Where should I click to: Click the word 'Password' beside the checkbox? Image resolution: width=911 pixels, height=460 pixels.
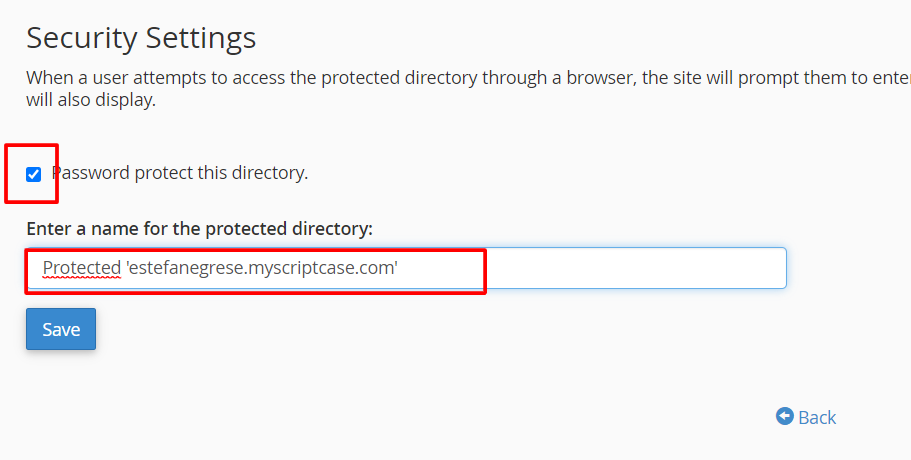[x=91, y=172]
